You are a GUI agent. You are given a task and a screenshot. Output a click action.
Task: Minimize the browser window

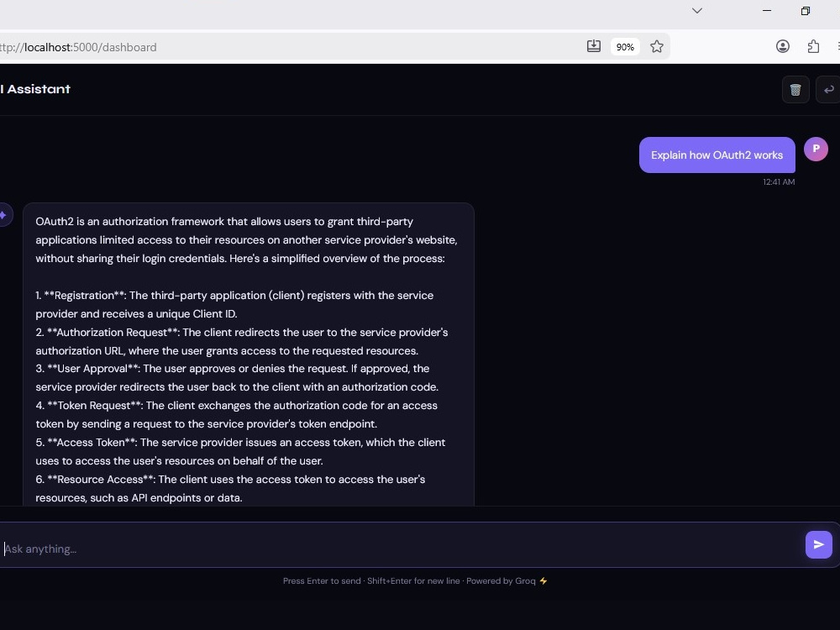click(767, 11)
